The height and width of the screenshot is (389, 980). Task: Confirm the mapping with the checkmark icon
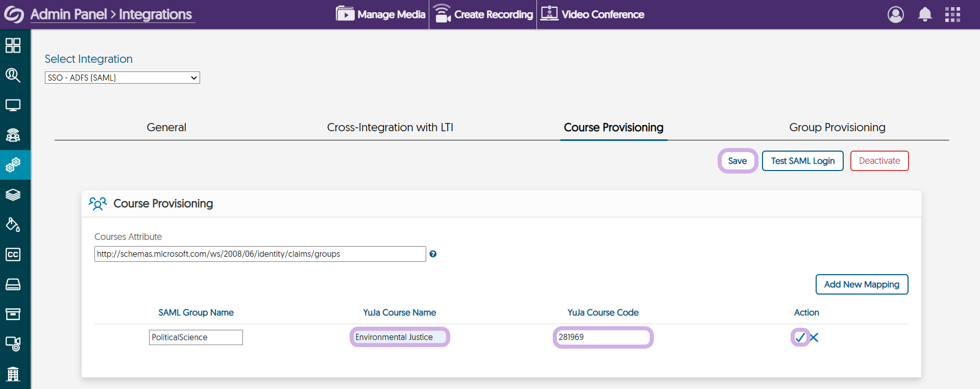800,337
